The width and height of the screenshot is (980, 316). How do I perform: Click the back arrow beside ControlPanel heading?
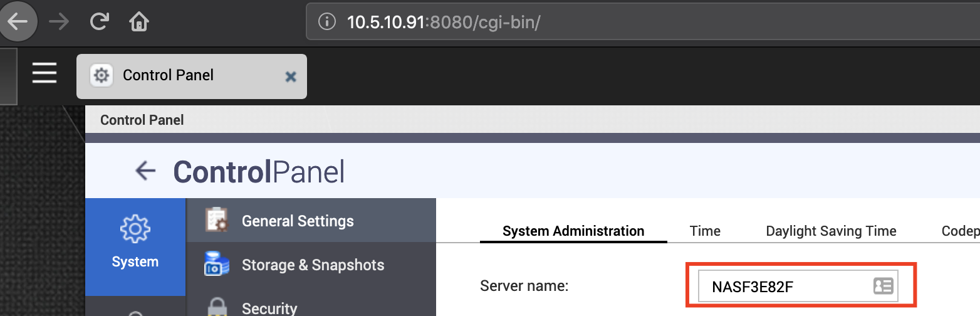(x=145, y=171)
